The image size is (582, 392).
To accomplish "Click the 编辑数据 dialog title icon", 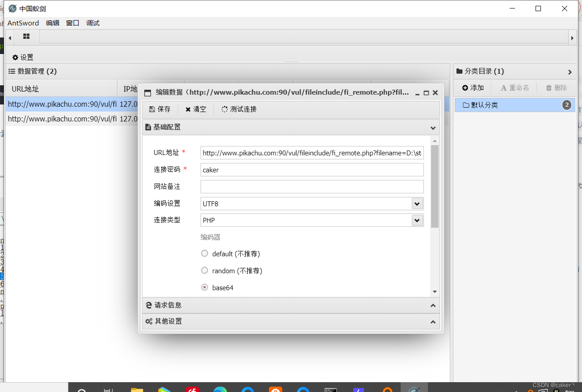I will pyautogui.click(x=147, y=93).
